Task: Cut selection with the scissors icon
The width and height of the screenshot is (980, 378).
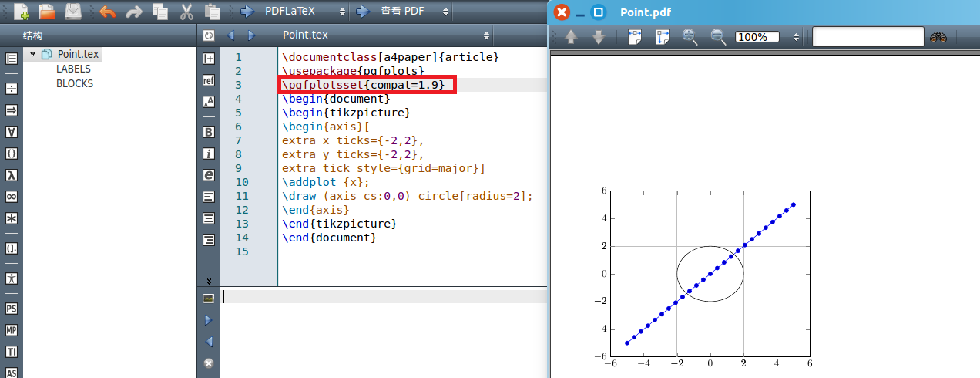Action: coord(186,12)
